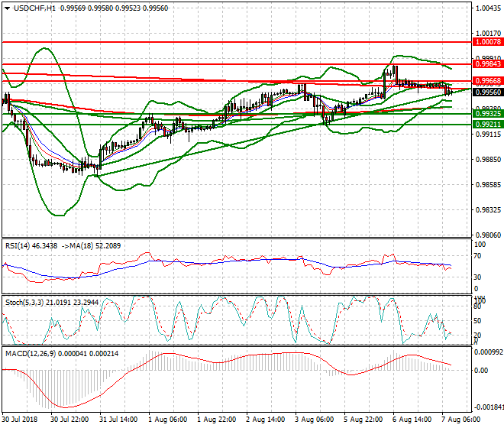Click the 0.98585 price scale value
504x428 pixels.
(x=488, y=185)
